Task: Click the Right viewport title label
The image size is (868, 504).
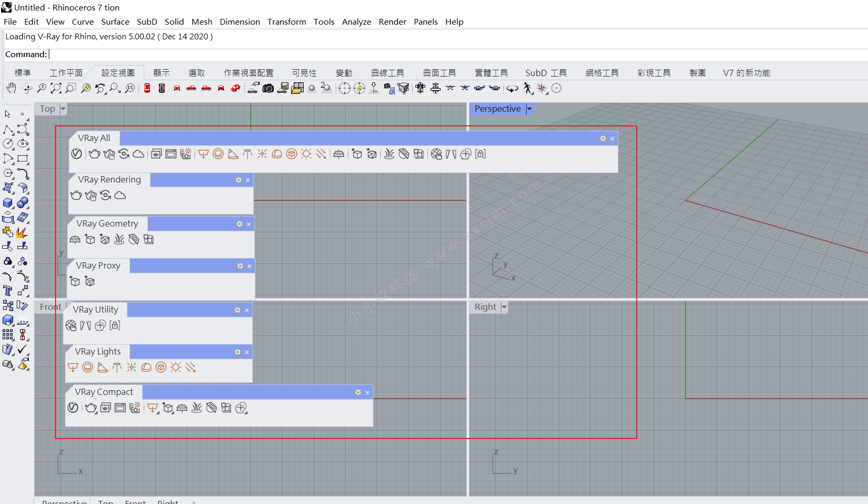Action: [485, 307]
